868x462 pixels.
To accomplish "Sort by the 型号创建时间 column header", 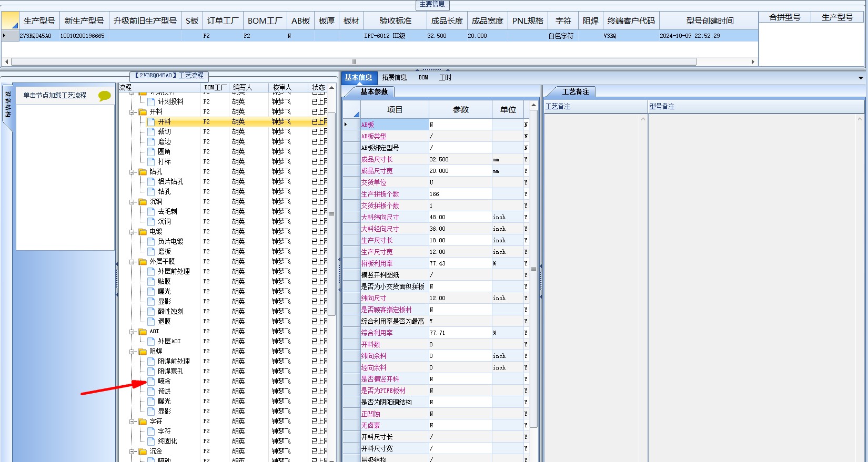I will pos(709,21).
